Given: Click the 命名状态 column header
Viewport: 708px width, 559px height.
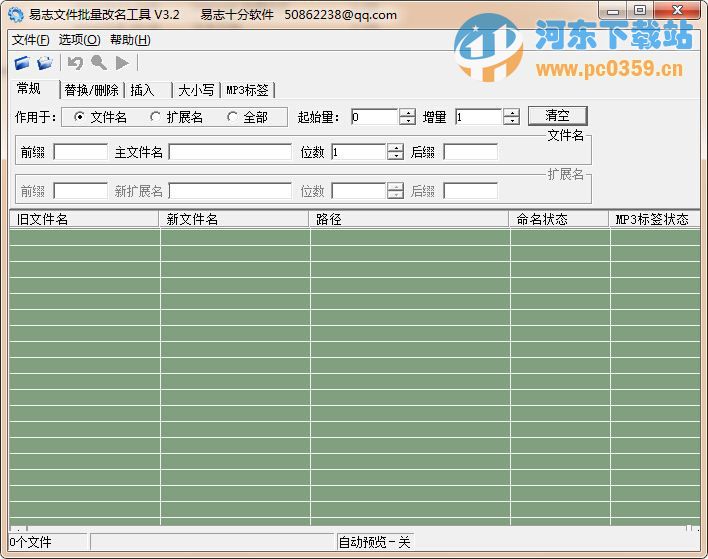Looking at the screenshot, I should [x=559, y=219].
